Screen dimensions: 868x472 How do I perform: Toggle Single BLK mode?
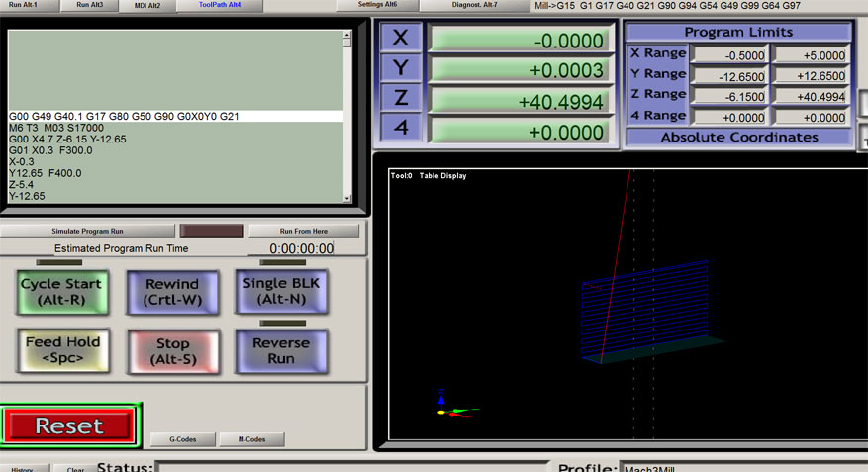coord(281,291)
